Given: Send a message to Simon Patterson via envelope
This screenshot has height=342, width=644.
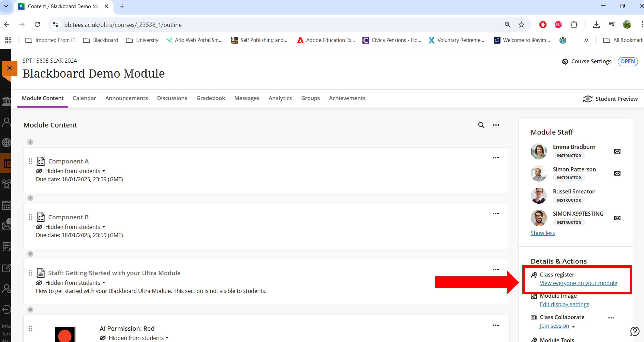Looking at the screenshot, I should click(617, 173).
